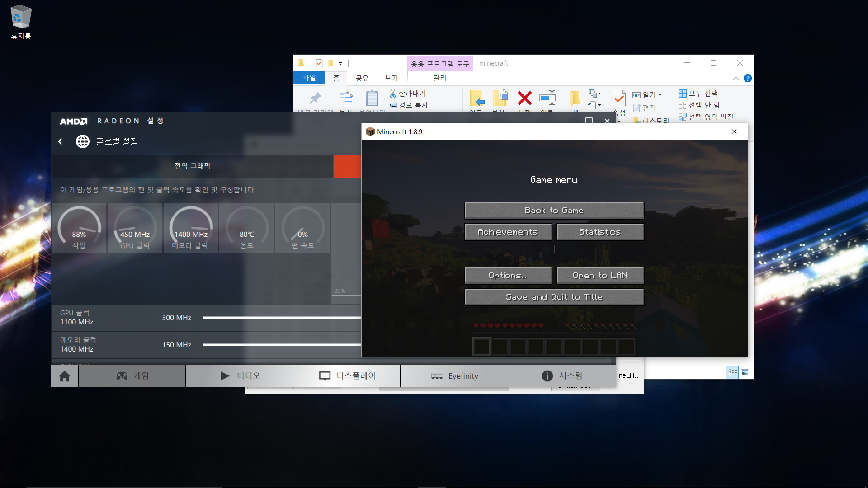Expand the 열기 dropdown arrow
Viewport: 868px width, 488px height.
(x=660, y=95)
